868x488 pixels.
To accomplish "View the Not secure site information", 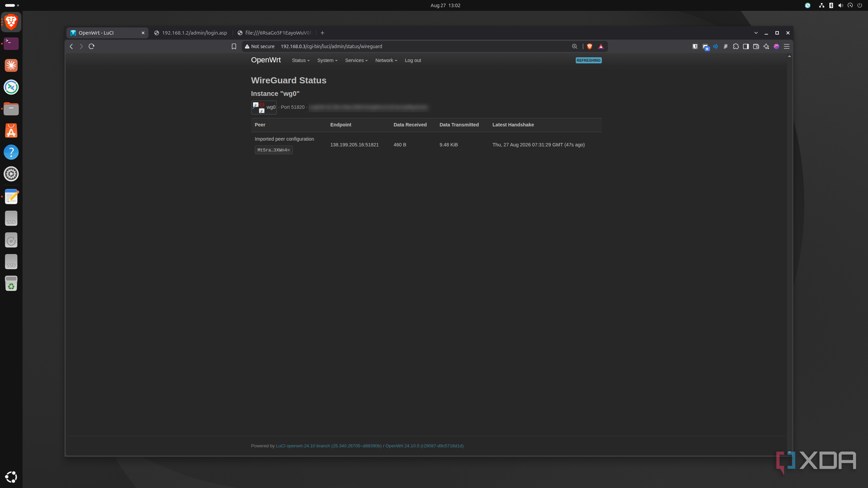I will click(x=260, y=46).
